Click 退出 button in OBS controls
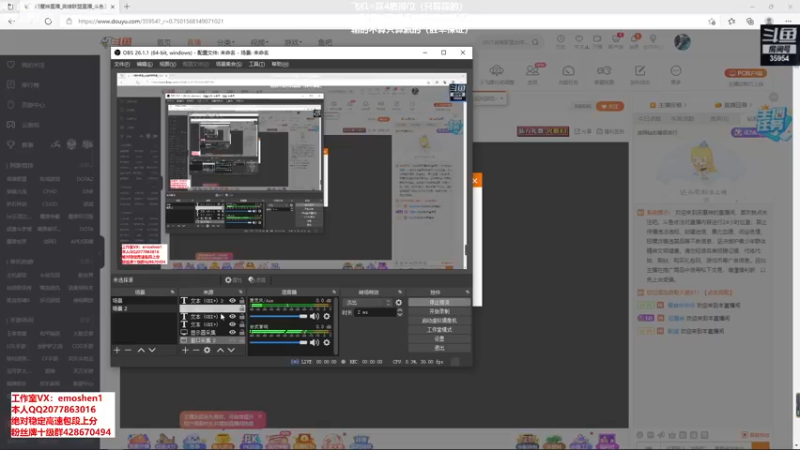The image size is (800, 450). pyautogui.click(x=439, y=348)
